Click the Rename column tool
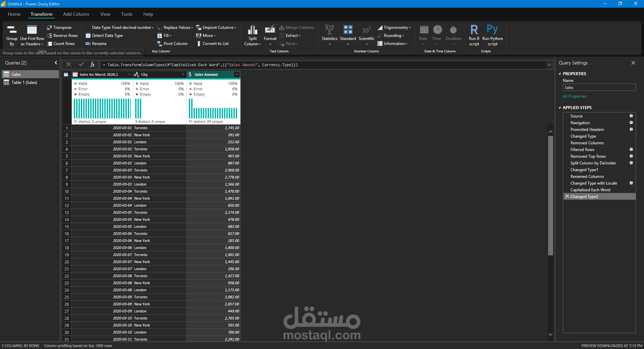This screenshot has height=349, width=644. pos(96,44)
